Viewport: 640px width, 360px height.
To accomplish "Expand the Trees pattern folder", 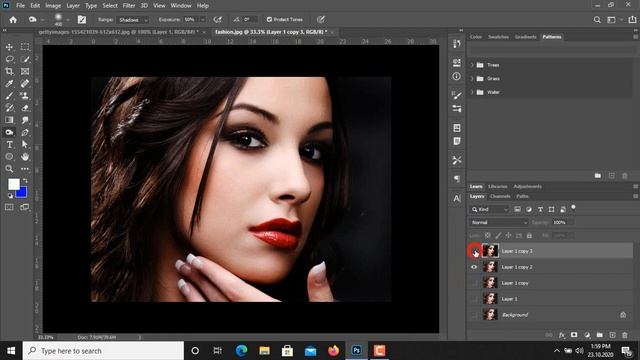I will pyautogui.click(x=472, y=65).
